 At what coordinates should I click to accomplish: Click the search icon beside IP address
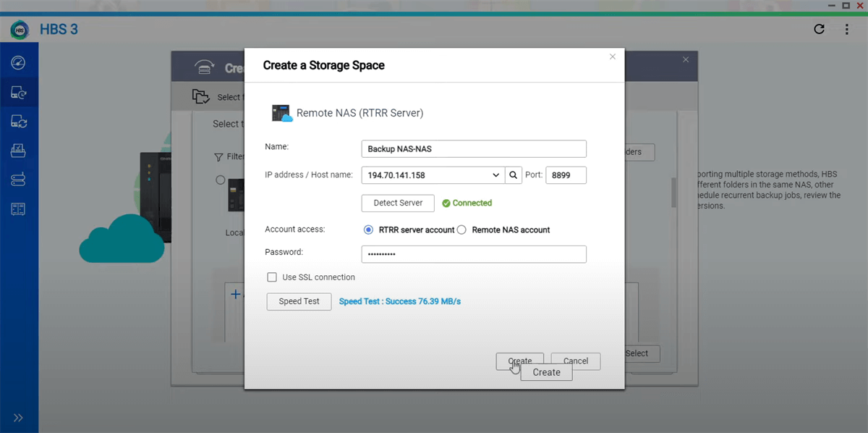[513, 175]
